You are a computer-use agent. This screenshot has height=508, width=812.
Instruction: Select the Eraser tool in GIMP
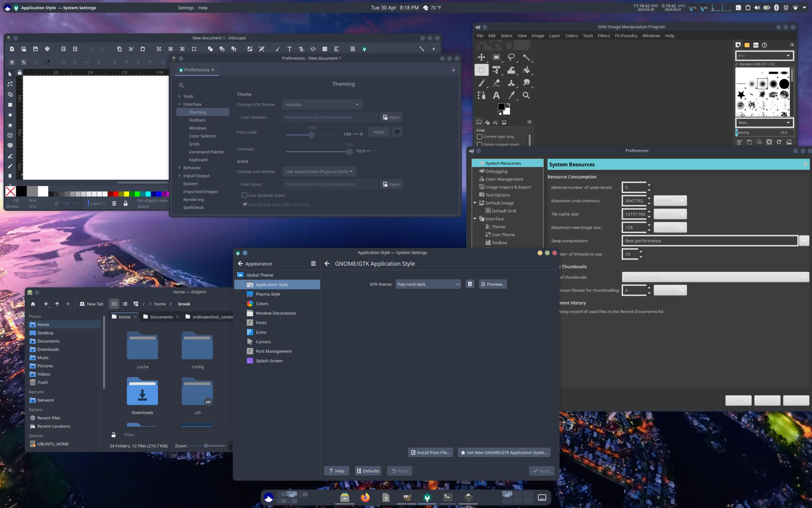[x=496, y=83]
